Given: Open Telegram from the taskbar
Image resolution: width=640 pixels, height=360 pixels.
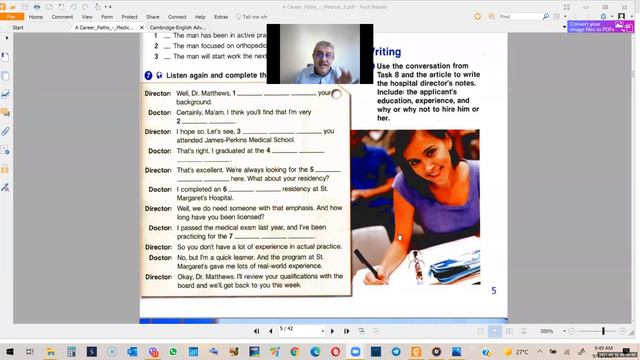Looking at the screenshot, I should click(396, 351).
